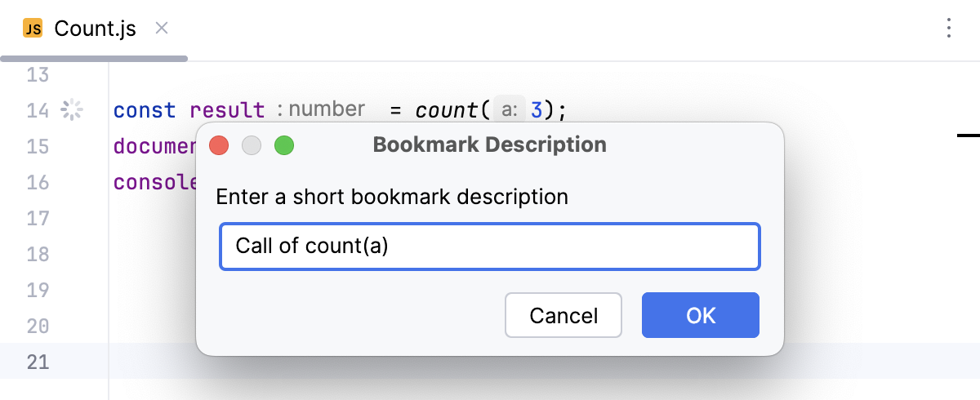This screenshot has height=400, width=980.
Task: Open the three-dot editor tab options menu
Action: tap(949, 29)
